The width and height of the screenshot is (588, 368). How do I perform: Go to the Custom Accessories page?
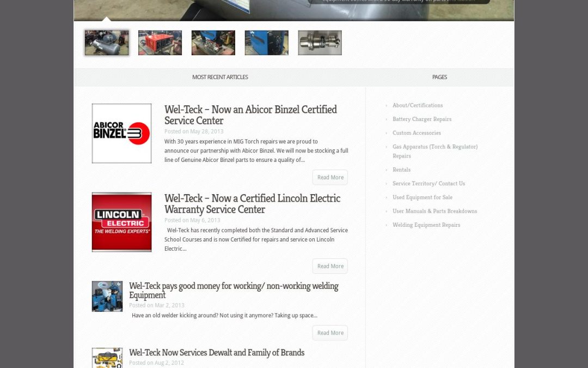click(x=416, y=133)
